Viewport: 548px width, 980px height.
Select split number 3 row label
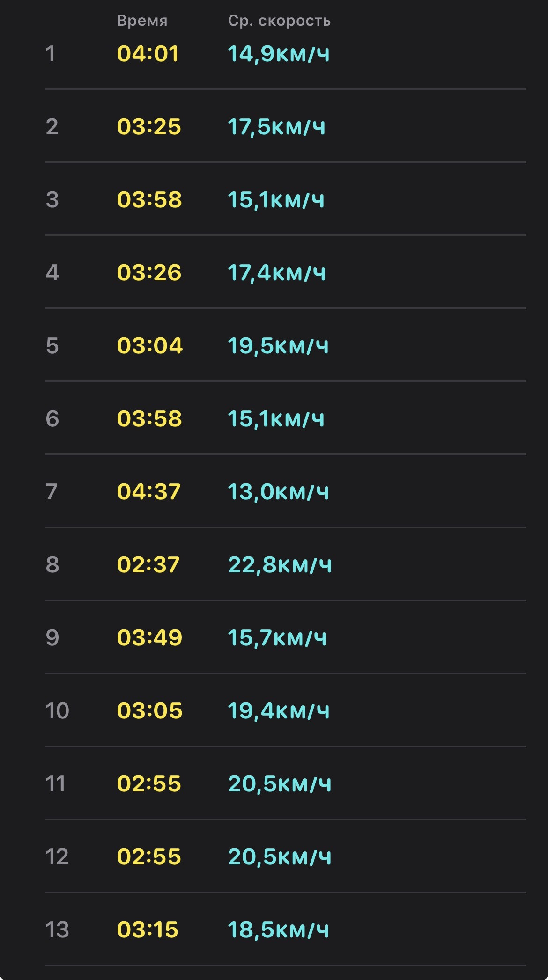click(x=52, y=199)
